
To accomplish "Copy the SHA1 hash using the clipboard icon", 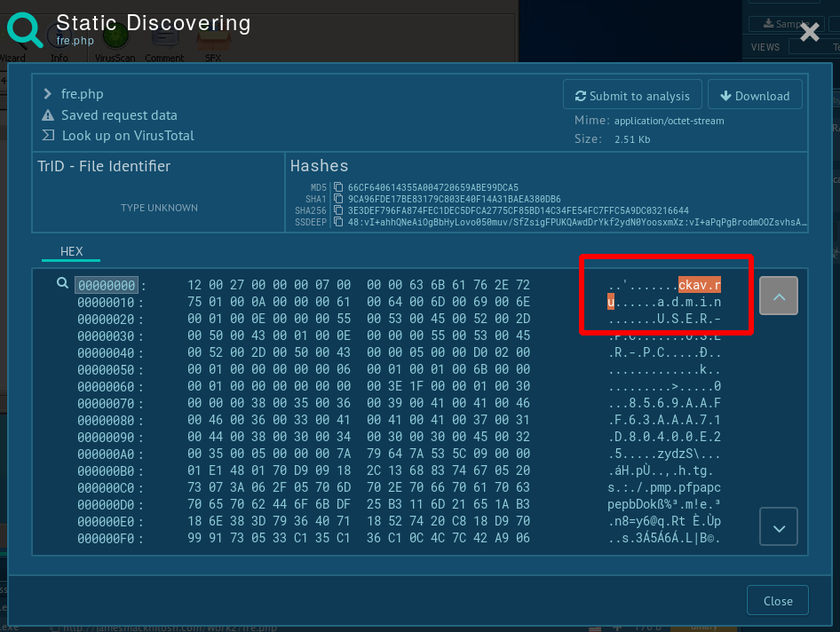I will point(338,199).
